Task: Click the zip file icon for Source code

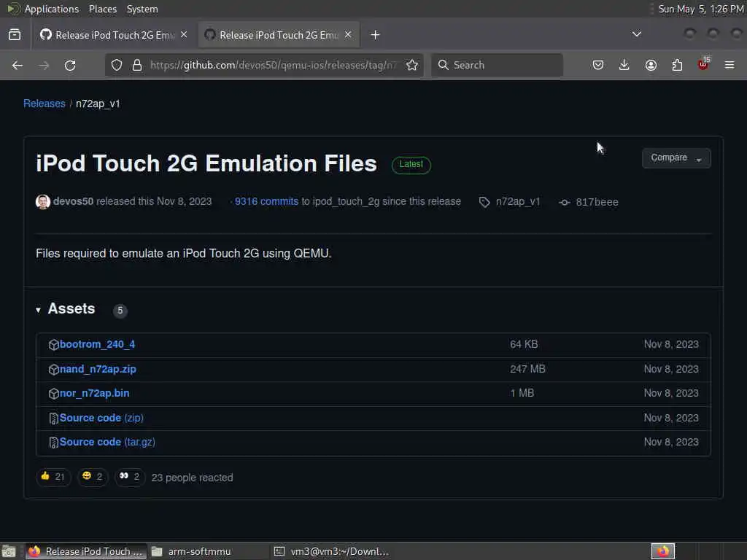Action: (54, 419)
